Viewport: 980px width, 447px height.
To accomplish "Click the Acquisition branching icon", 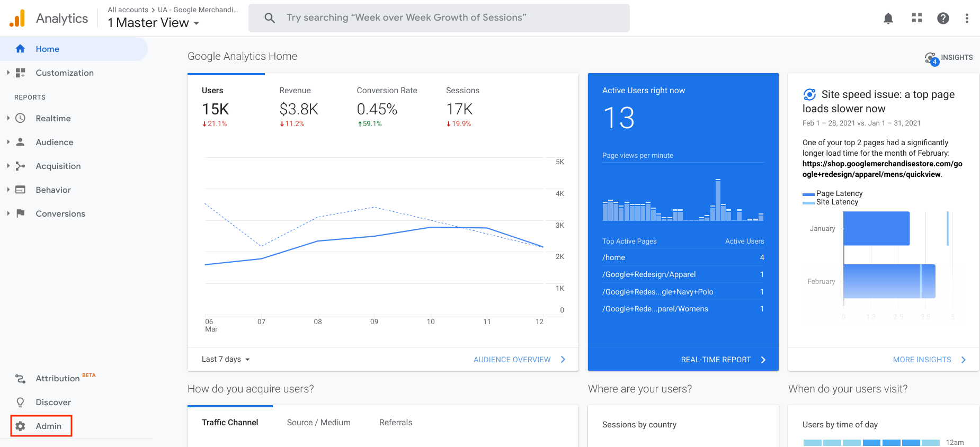I will 20,166.
